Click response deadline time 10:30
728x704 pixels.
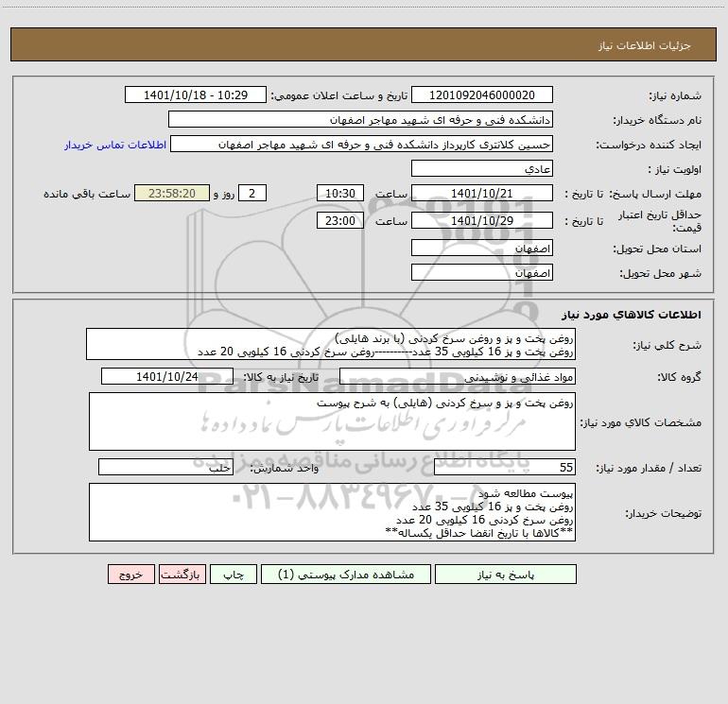pyautogui.click(x=339, y=193)
